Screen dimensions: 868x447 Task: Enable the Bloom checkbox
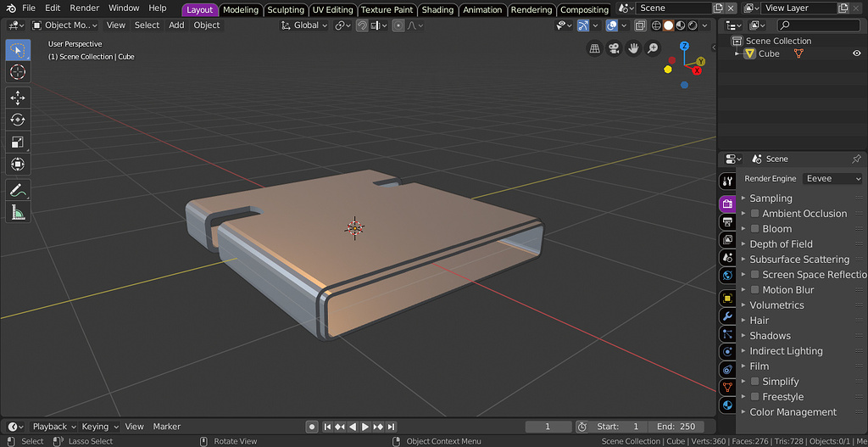pos(754,229)
